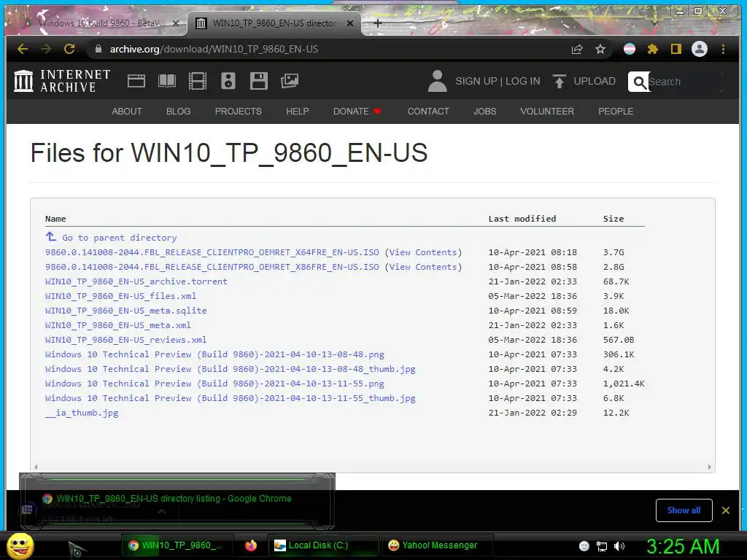Click the search magnifier icon
Screen dimensions: 747x560
click(639, 82)
